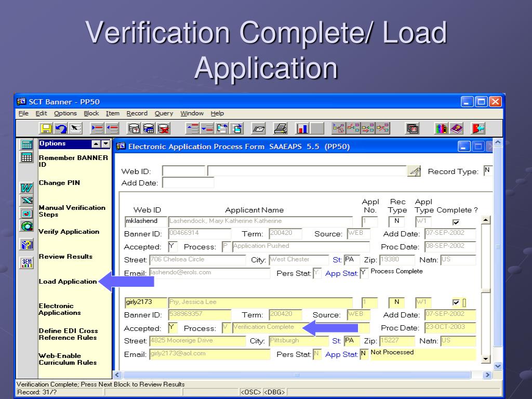Image resolution: width=532 pixels, height=399 pixels.
Task: Click the Next Block toolbar icon
Action: click(237, 129)
